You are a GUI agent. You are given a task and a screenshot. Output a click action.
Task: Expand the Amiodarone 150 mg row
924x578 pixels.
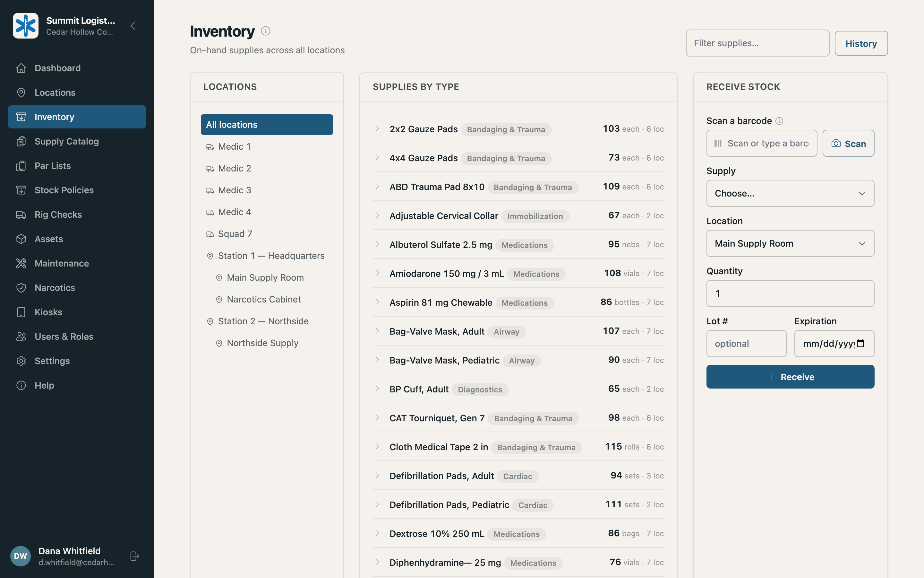point(377,273)
